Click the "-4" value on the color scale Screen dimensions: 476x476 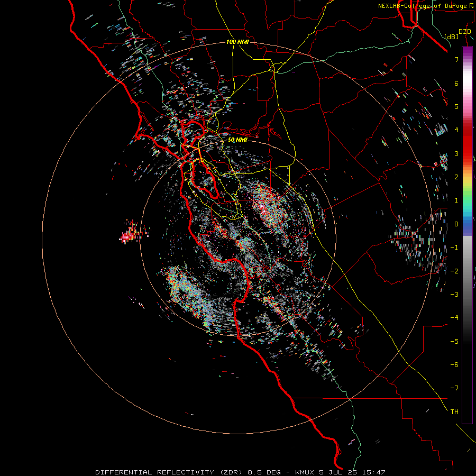(454, 318)
